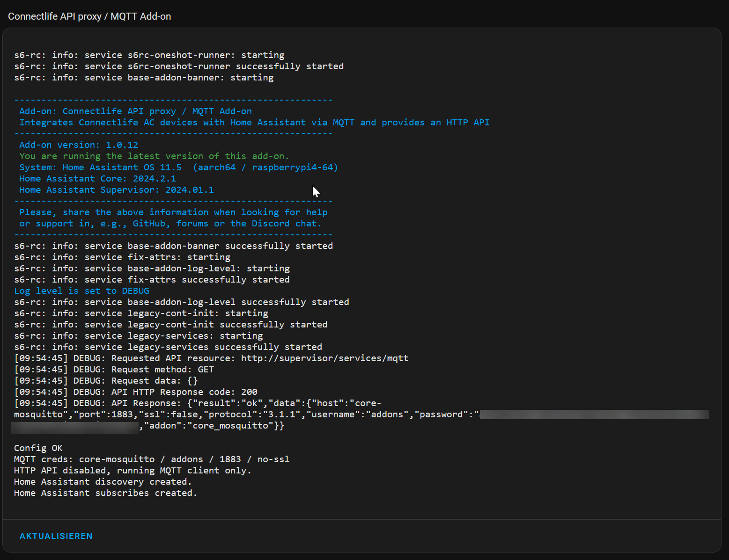The image size is (729, 560).
Task: Click the 'Request method: GET' debug line
Action: point(114,370)
